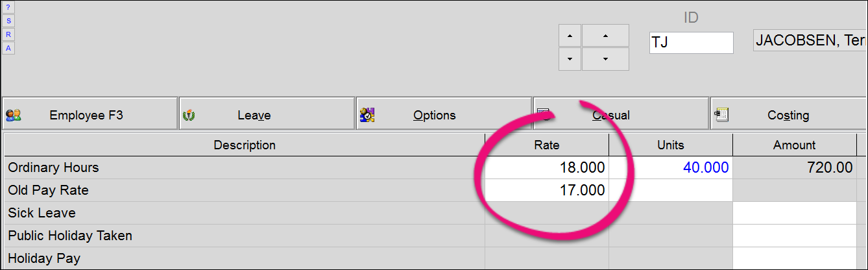Click the Ordinary Hours units 40.000 cell
The image size is (868, 270).
point(671,167)
